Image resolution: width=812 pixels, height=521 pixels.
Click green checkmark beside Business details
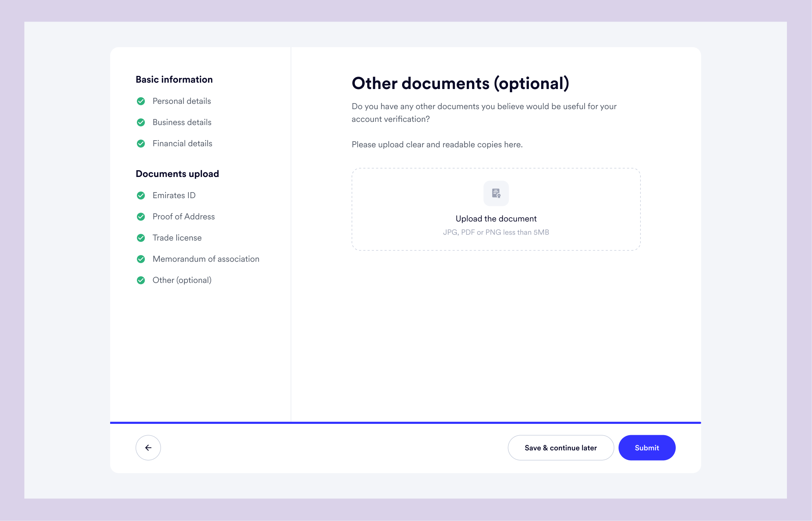[x=141, y=123]
